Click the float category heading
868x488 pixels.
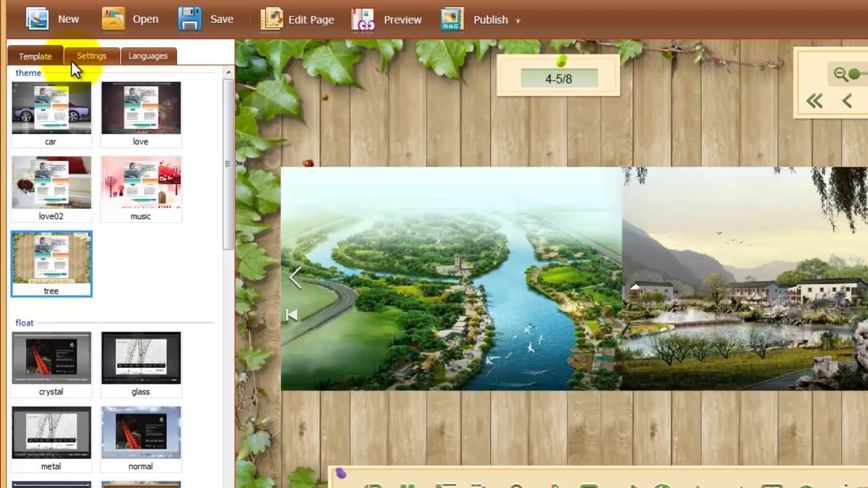tap(24, 323)
